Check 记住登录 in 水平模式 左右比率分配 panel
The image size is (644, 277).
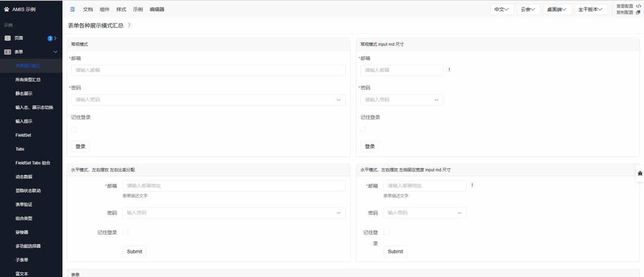point(125,232)
